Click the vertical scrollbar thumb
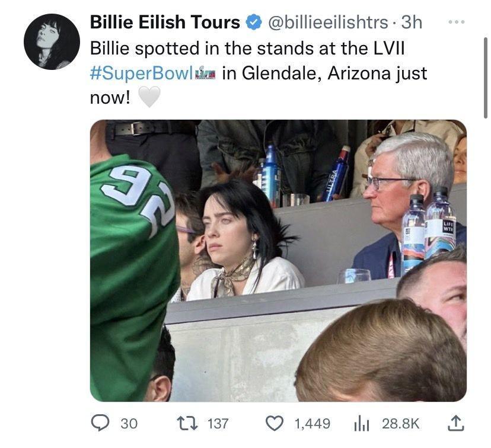This screenshot has height=448, width=491. point(485,78)
